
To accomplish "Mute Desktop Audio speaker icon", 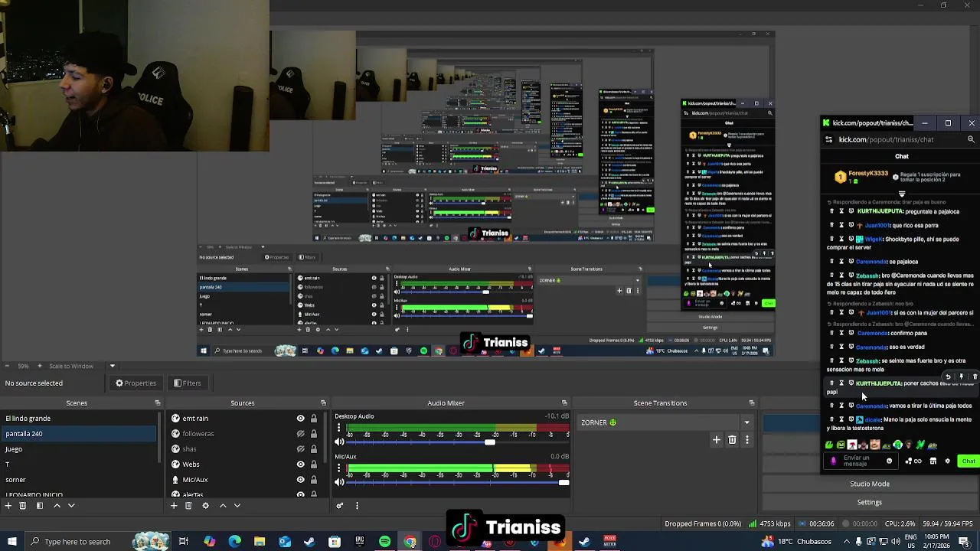I will [339, 442].
